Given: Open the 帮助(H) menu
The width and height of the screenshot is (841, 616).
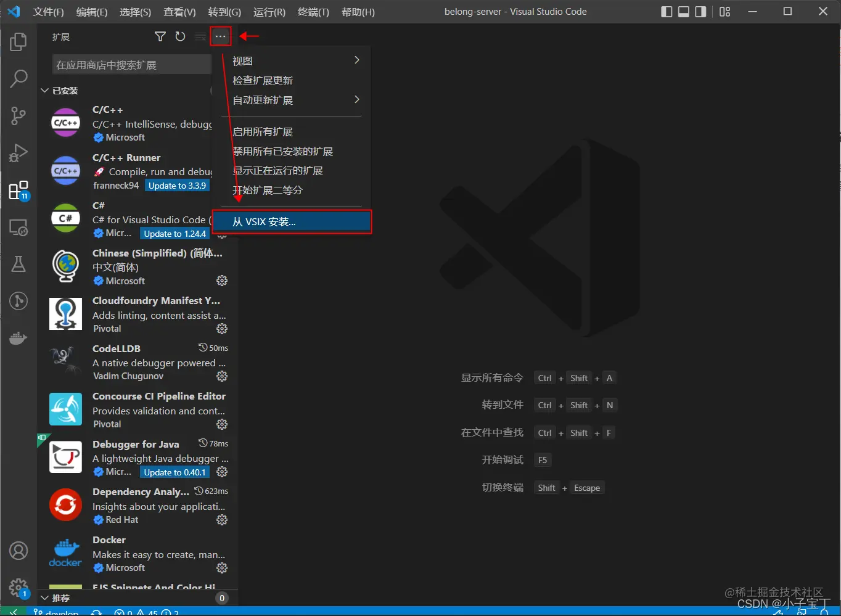Looking at the screenshot, I should (x=358, y=12).
